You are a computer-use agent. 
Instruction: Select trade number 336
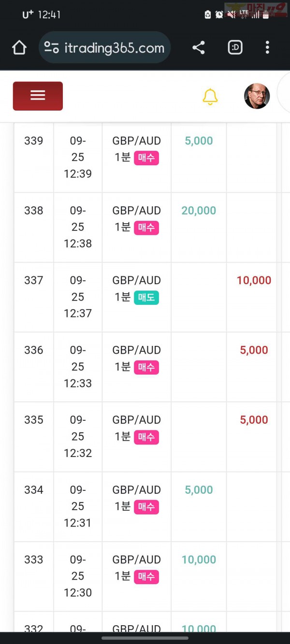34,350
